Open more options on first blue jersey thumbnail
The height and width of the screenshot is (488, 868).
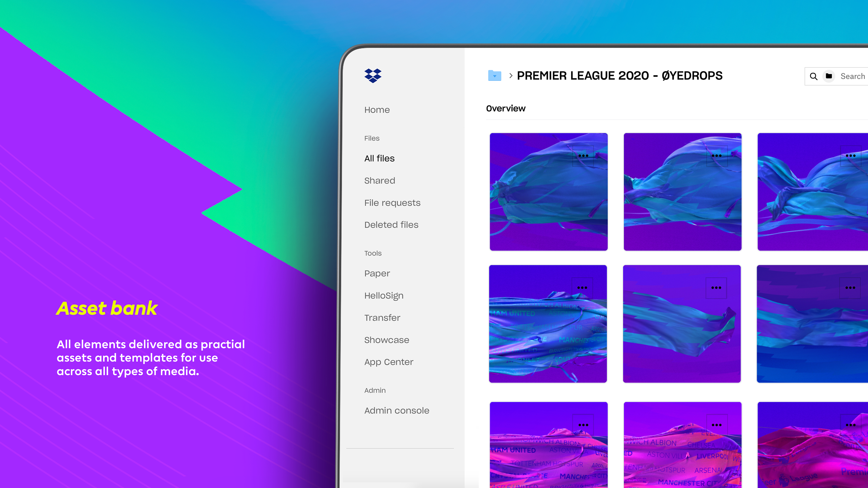pyautogui.click(x=583, y=156)
